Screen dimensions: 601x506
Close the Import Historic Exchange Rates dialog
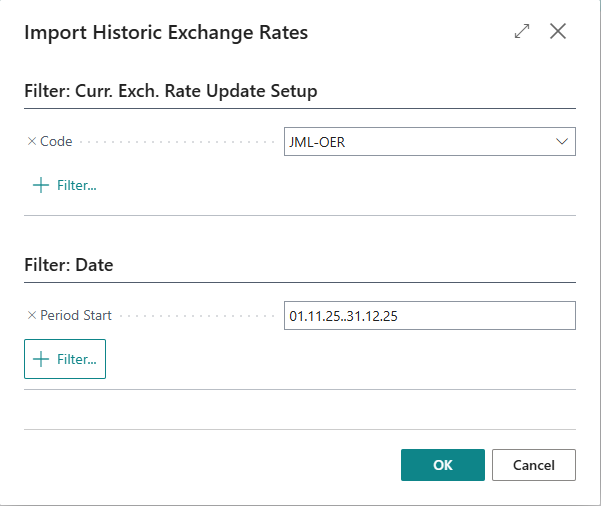tap(558, 32)
